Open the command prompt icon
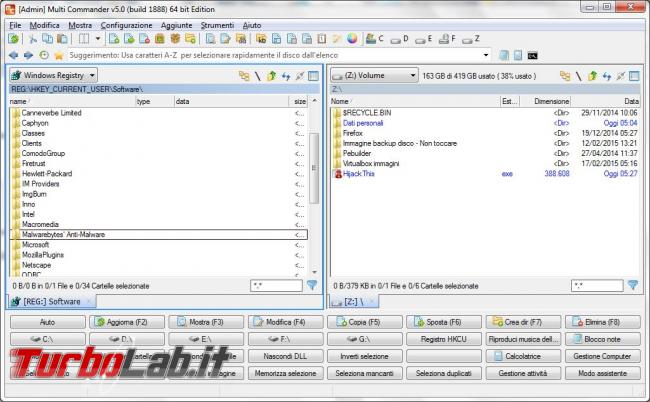Viewport: 650px width, 402px height. click(x=533, y=56)
